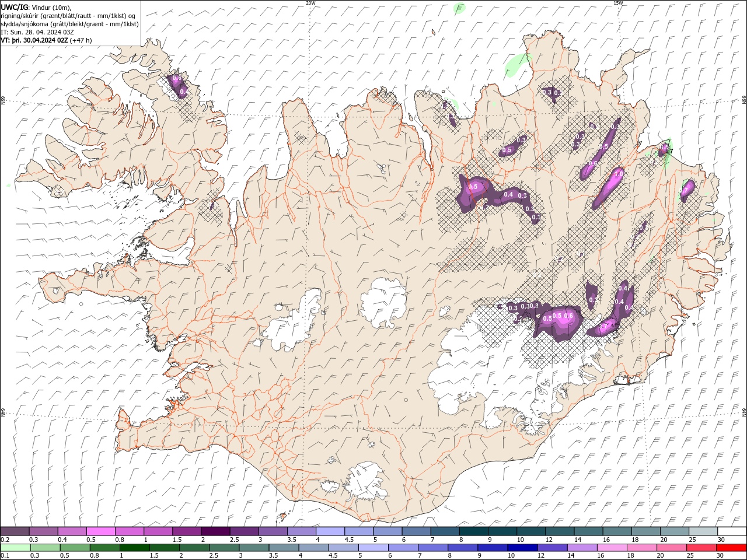The width and height of the screenshot is (747, 560).
Task: Click the '20W' longitude label
Action: 311,3
